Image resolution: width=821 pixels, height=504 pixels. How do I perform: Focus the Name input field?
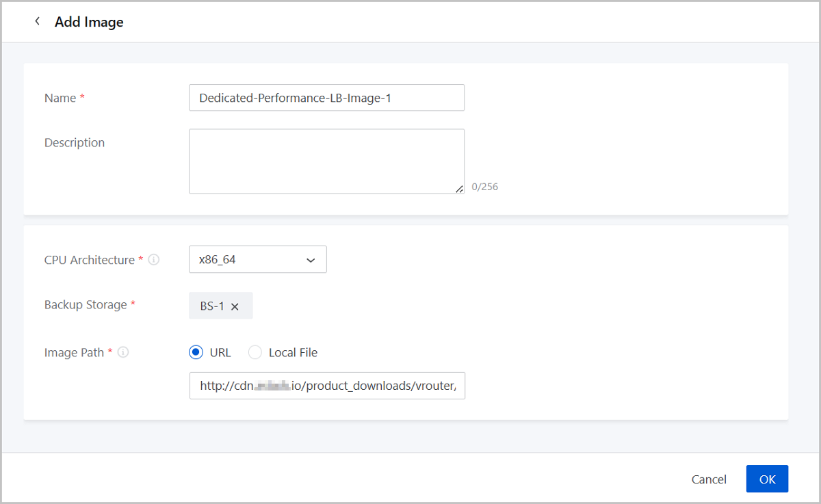(x=326, y=98)
